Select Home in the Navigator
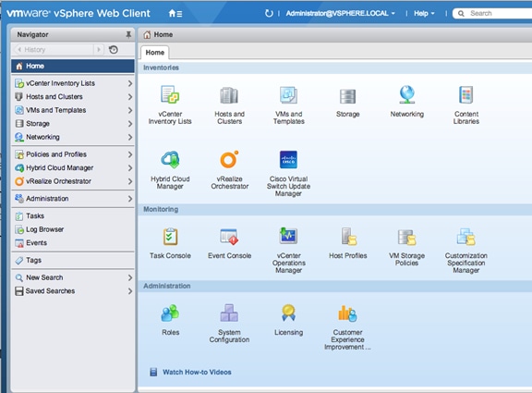The height and width of the screenshot is (393, 532). pyautogui.click(x=73, y=66)
